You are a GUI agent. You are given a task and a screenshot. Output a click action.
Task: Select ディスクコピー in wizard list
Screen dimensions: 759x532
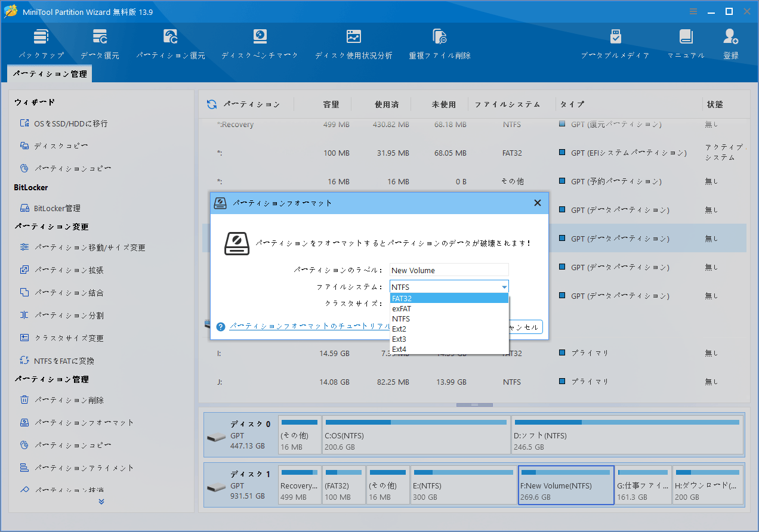pos(54,146)
